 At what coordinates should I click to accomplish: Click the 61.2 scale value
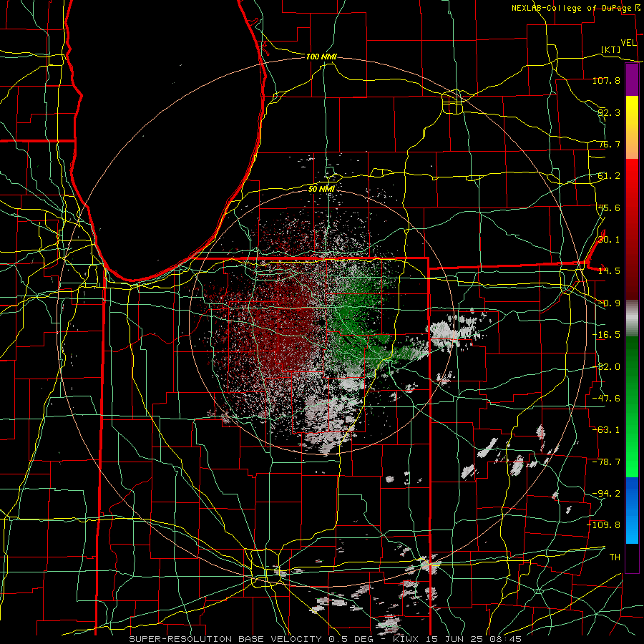click(609, 176)
